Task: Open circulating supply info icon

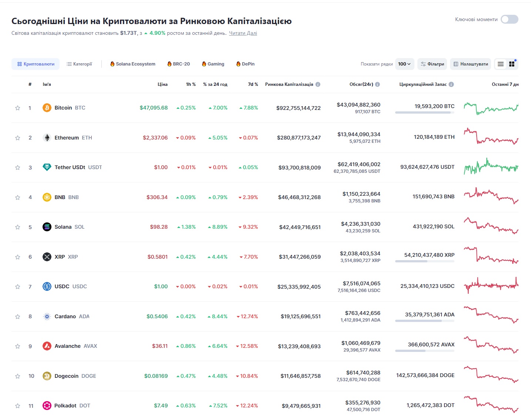Action: (x=451, y=84)
